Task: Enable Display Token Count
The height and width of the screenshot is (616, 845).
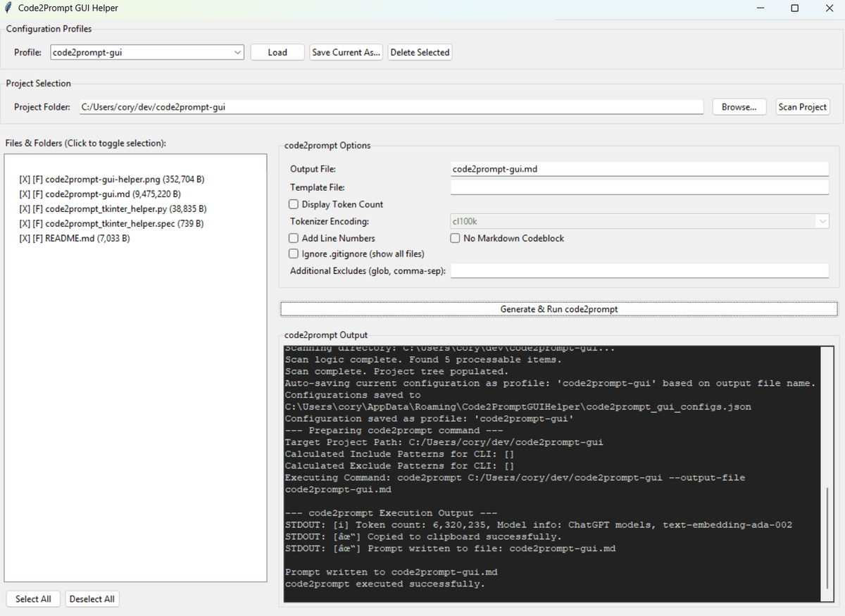Action: [x=294, y=204]
